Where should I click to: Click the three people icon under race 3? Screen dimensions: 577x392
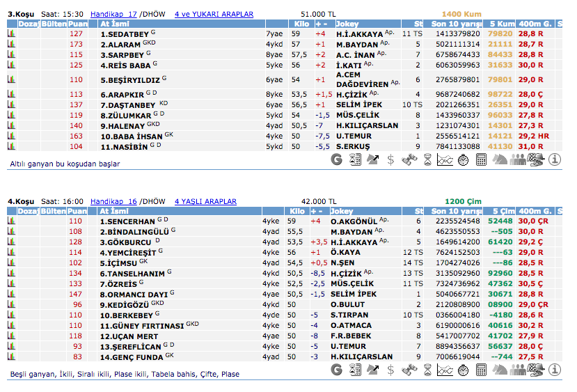518,159
